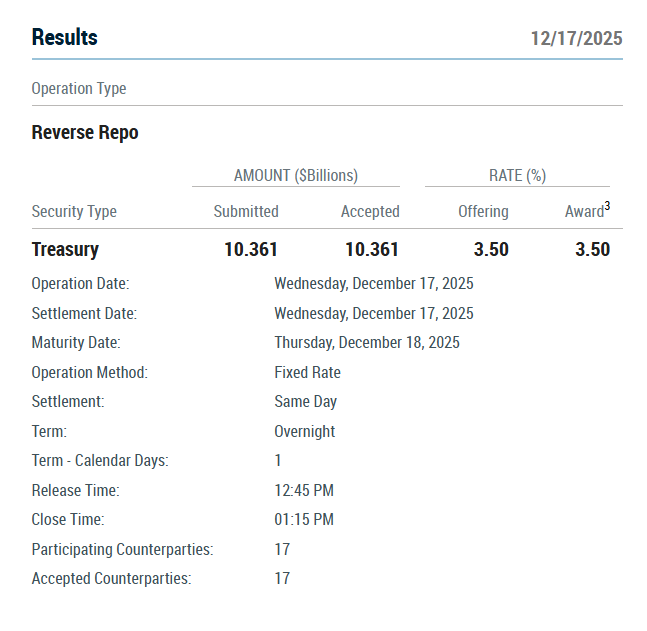Viewport: 647px width, 631px height.
Task: Click the 12:45 PM release time
Action: point(304,490)
